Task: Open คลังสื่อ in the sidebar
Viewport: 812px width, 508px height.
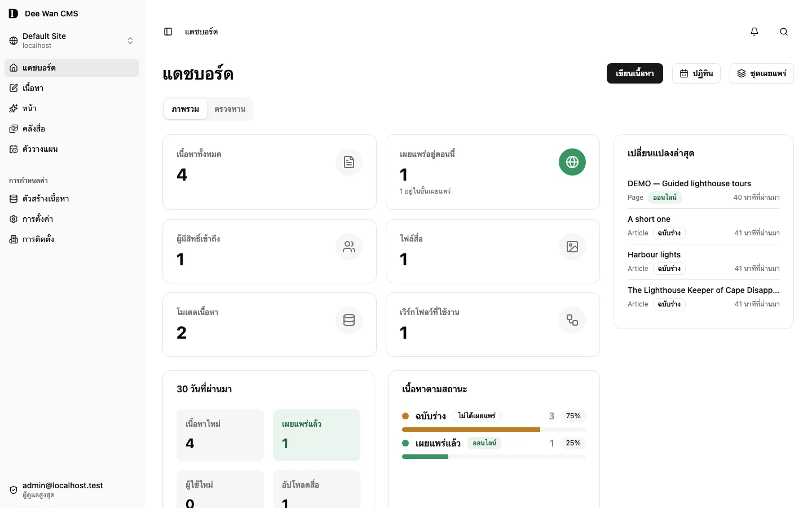Action: click(x=72, y=129)
